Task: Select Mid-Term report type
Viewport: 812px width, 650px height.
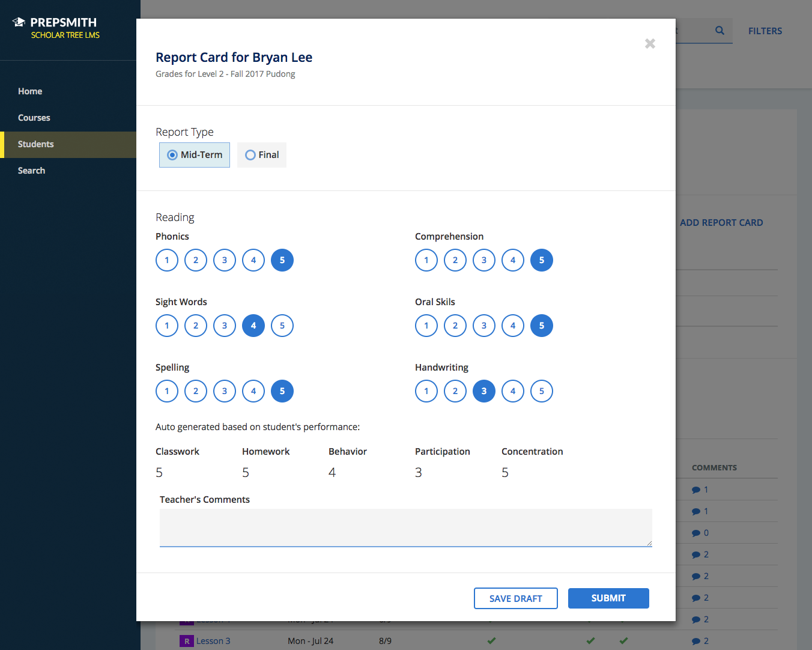Action: point(195,155)
